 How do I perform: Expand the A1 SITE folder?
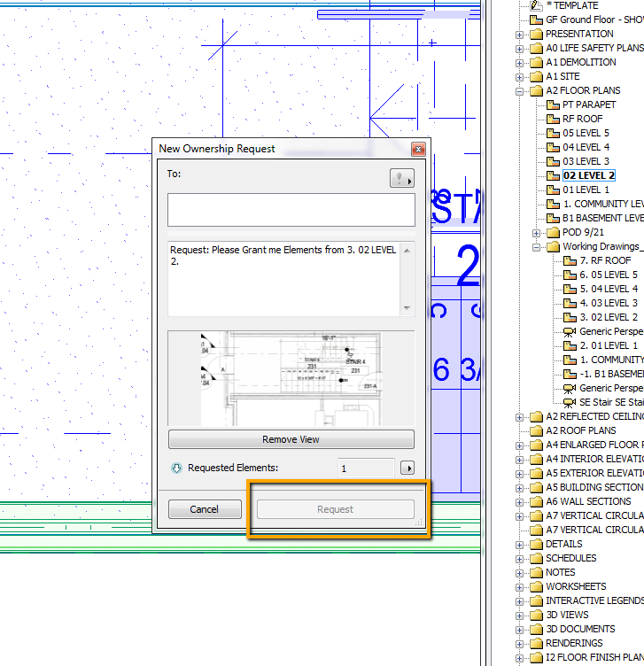coord(519,77)
